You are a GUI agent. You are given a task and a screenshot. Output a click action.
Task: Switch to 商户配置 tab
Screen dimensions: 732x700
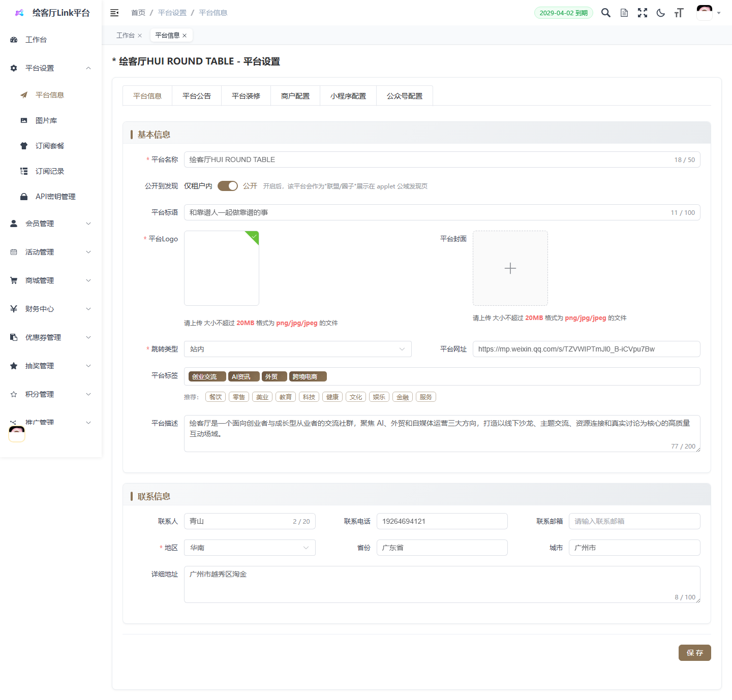(295, 96)
